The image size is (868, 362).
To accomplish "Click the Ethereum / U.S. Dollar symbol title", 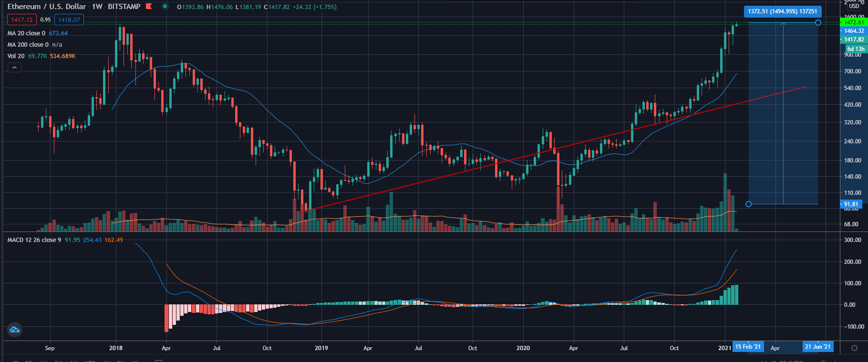I will coord(47,7).
